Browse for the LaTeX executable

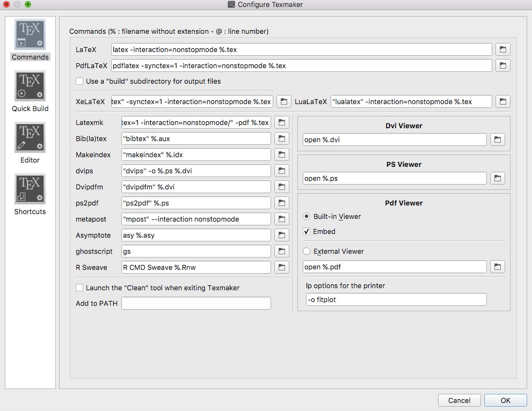click(503, 49)
